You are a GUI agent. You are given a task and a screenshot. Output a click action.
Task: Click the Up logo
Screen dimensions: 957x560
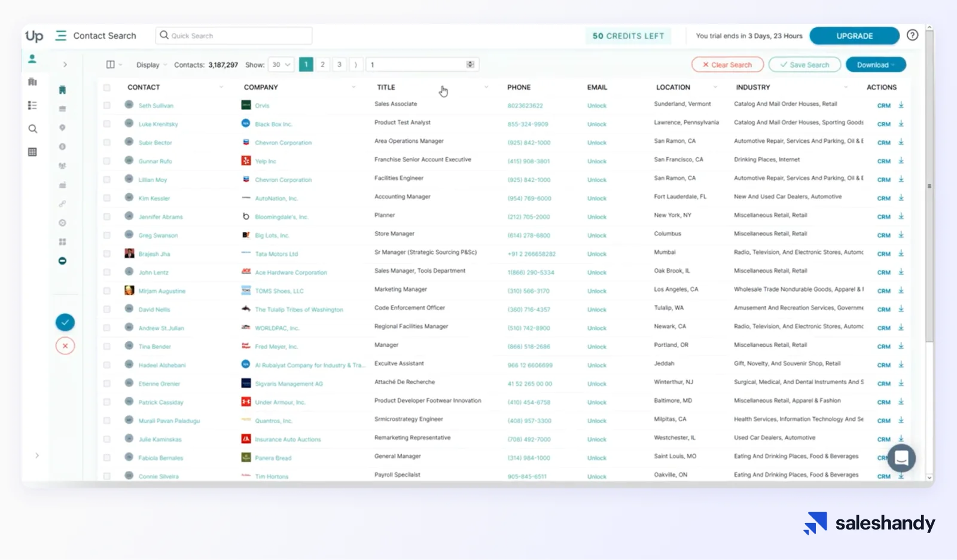click(34, 36)
